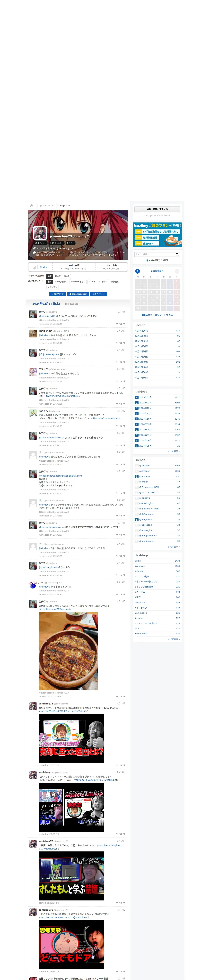The image size is (210, 980).
Task: Select the OR検索 radio button
Action: 159,261
